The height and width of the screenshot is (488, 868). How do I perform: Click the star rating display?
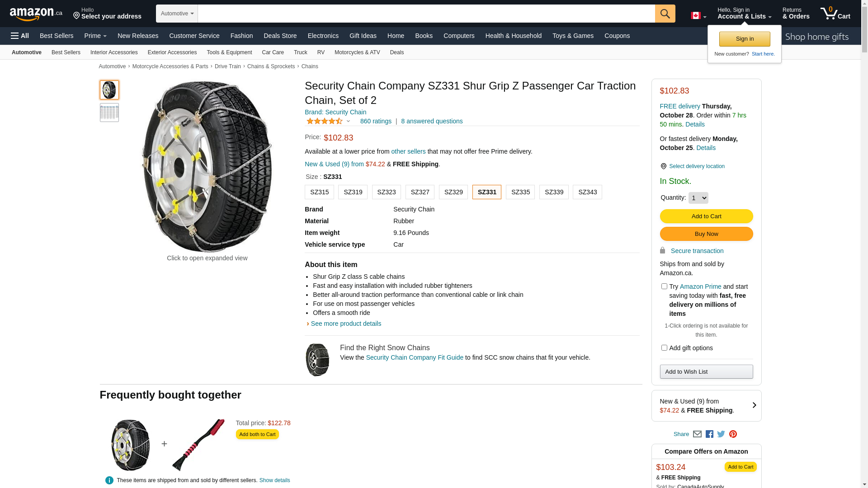tap(325, 121)
